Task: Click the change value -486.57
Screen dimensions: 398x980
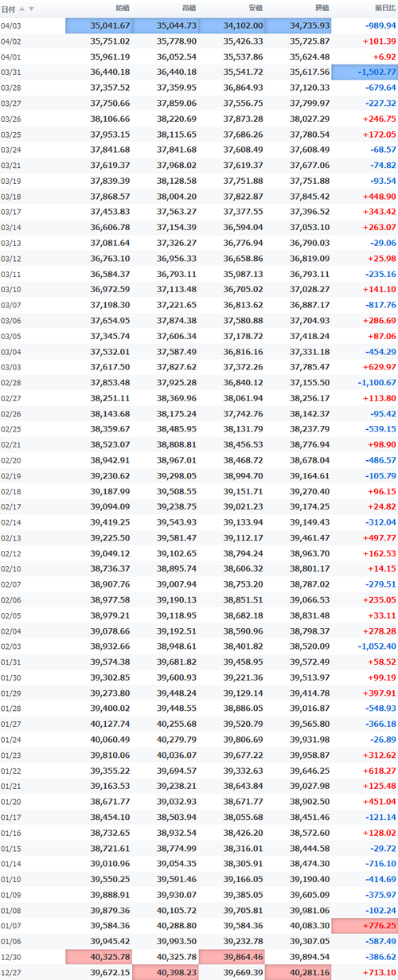Action: (x=380, y=460)
